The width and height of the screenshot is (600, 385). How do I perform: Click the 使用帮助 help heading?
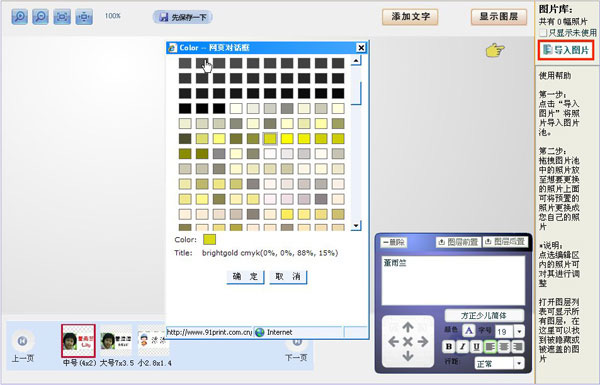555,76
